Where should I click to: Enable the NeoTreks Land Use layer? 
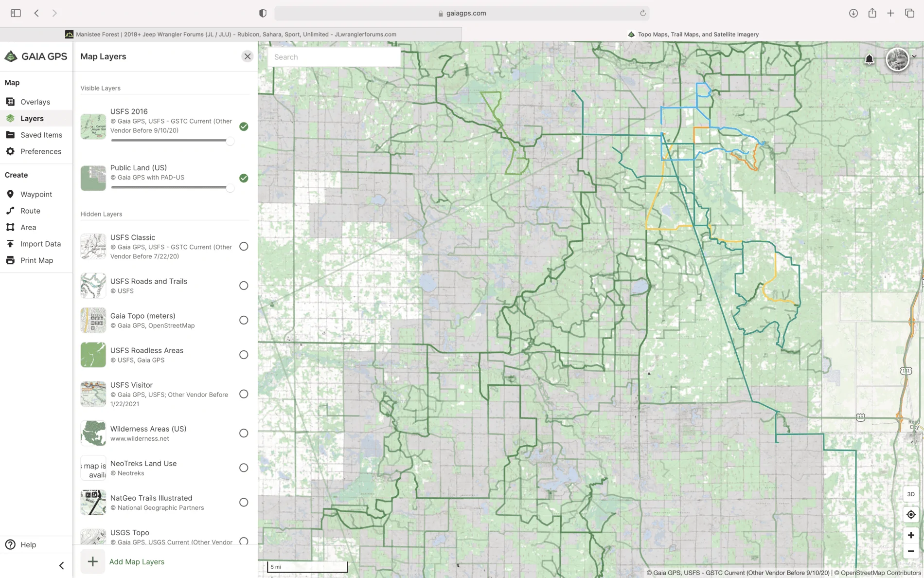point(244,468)
